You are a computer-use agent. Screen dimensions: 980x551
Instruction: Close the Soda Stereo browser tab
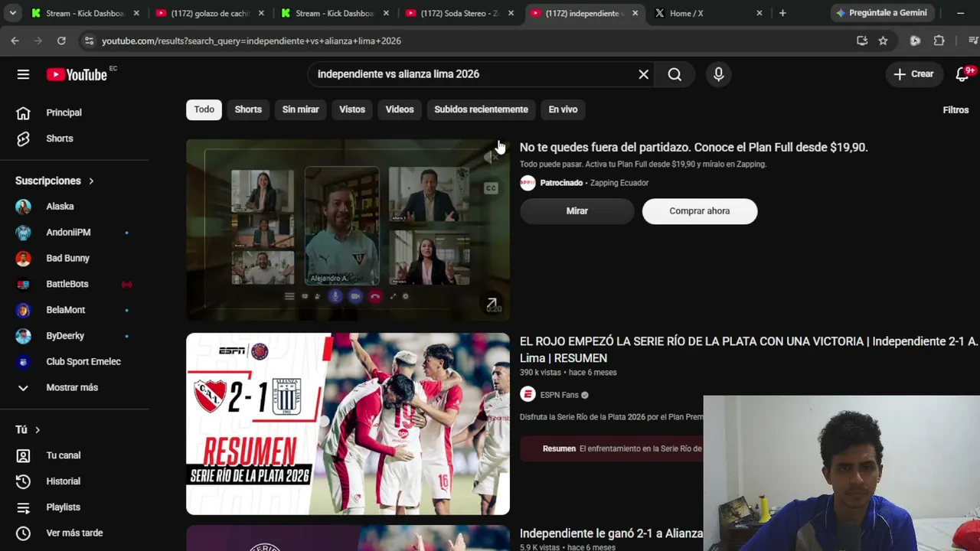(511, 13)
